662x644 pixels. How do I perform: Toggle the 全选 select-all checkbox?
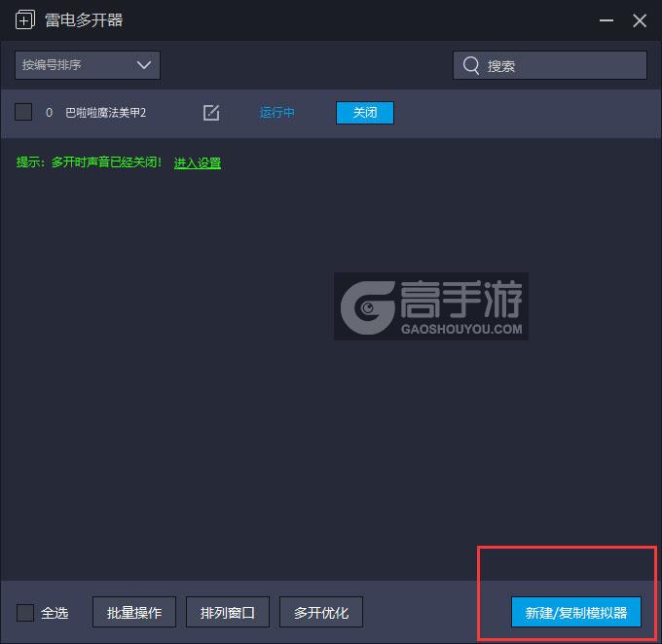25,612
